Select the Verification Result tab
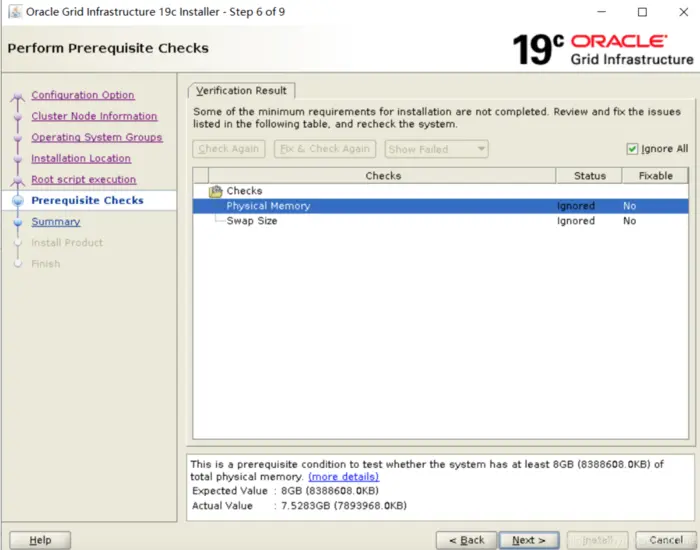The image size is (700, 550). pyautogui.click(x=241, y=91)
